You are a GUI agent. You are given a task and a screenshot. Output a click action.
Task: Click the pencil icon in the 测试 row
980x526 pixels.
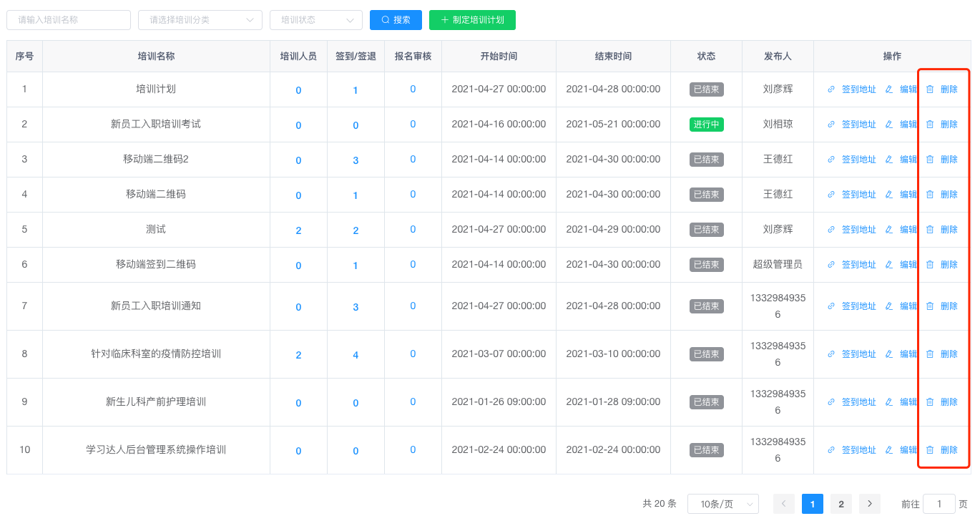click(889, 230)
